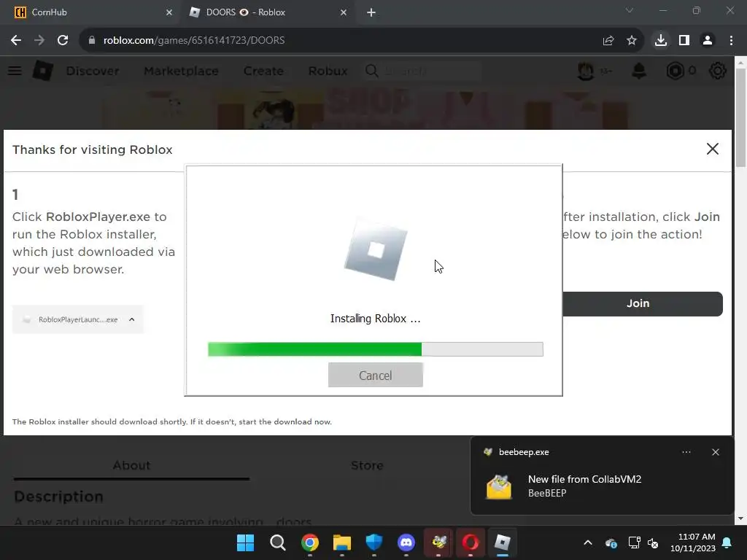Screen dimensions: 747x560
Task: Open BeeBEEP from the taskbar
Action: 438,542
